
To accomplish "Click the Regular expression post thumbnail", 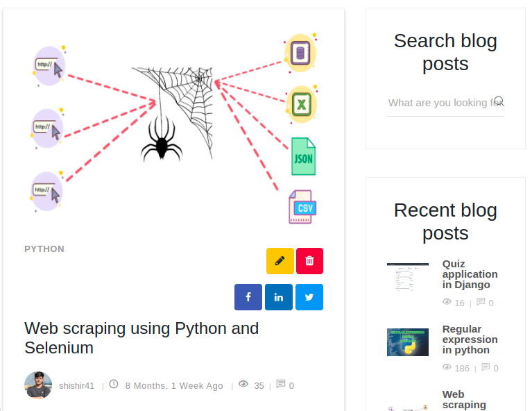I will (407, 342).
